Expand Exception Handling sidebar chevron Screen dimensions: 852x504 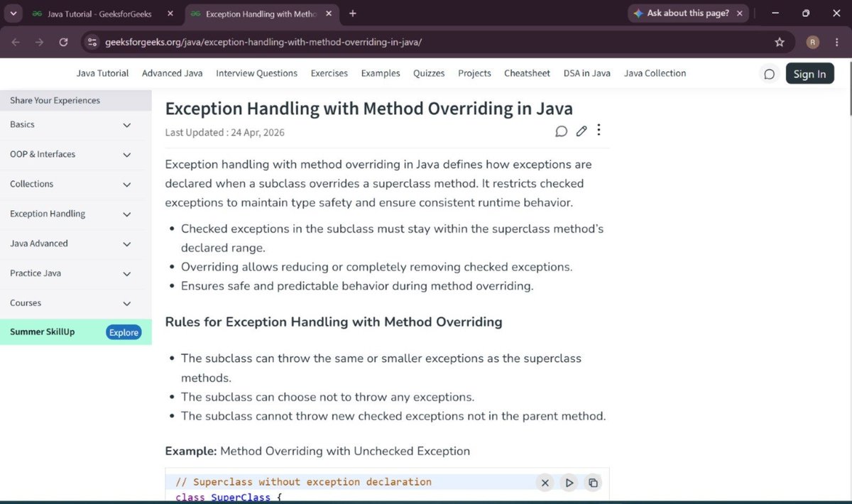tap(127, 214)
